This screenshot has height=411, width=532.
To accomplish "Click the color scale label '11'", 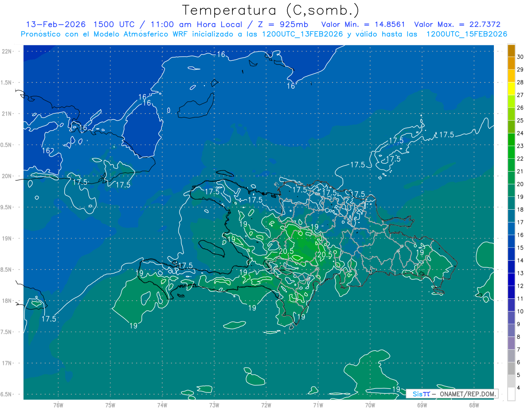I will coord(520,298).
